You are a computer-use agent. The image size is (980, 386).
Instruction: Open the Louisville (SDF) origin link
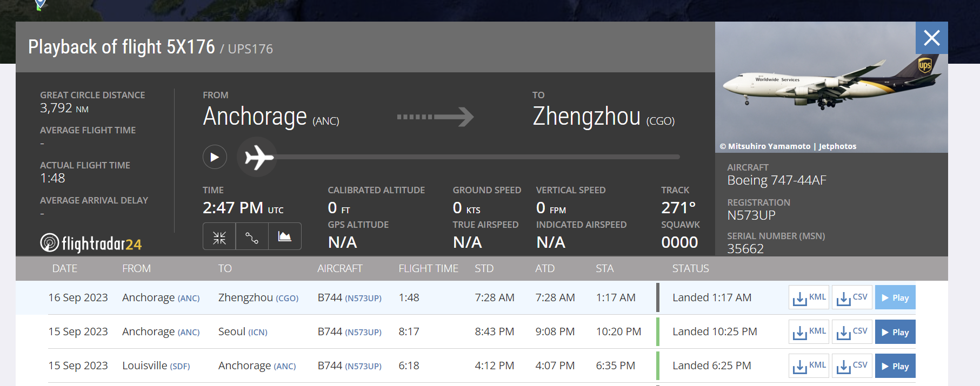click(156, 365)
